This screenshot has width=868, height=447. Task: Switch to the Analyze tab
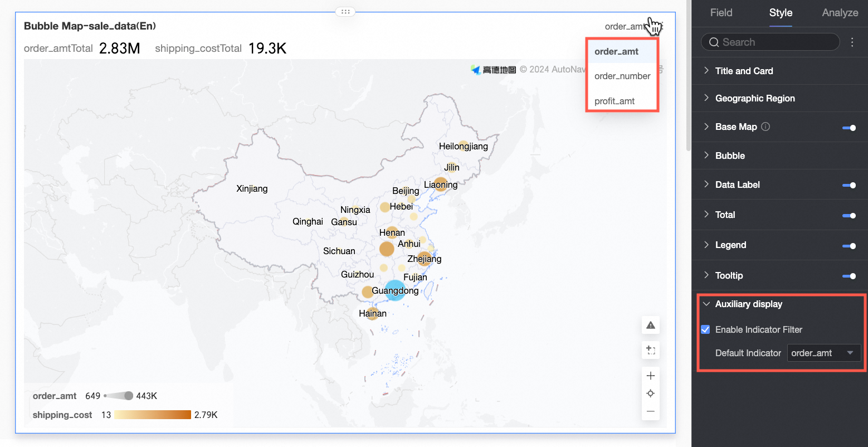(x=840, y=13)
